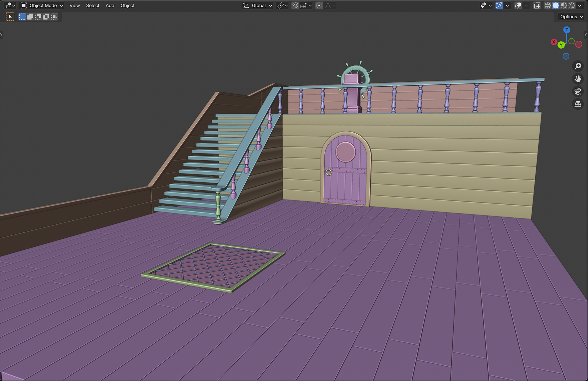The width and height of the screenshot is (588, 381).
Task: Click the zoom magnifier viewport icon
Action: [578, 66]
